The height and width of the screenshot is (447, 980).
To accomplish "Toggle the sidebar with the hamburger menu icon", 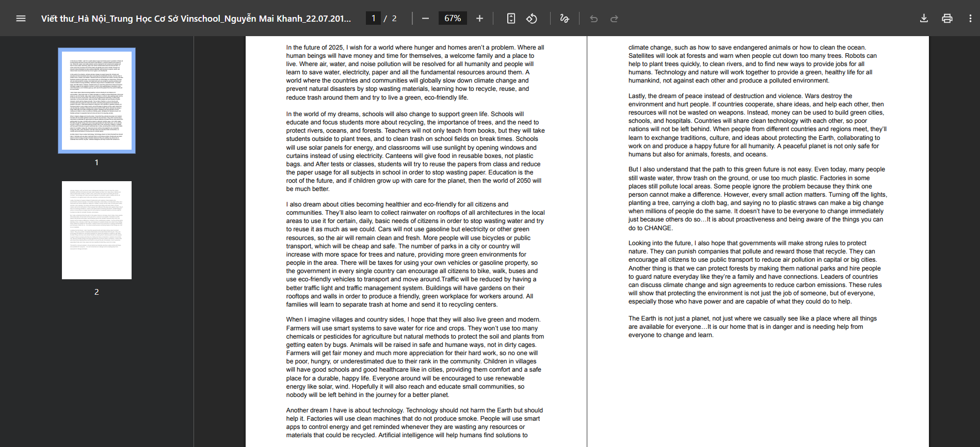I will pyautogui.click(x=21, y=19).
